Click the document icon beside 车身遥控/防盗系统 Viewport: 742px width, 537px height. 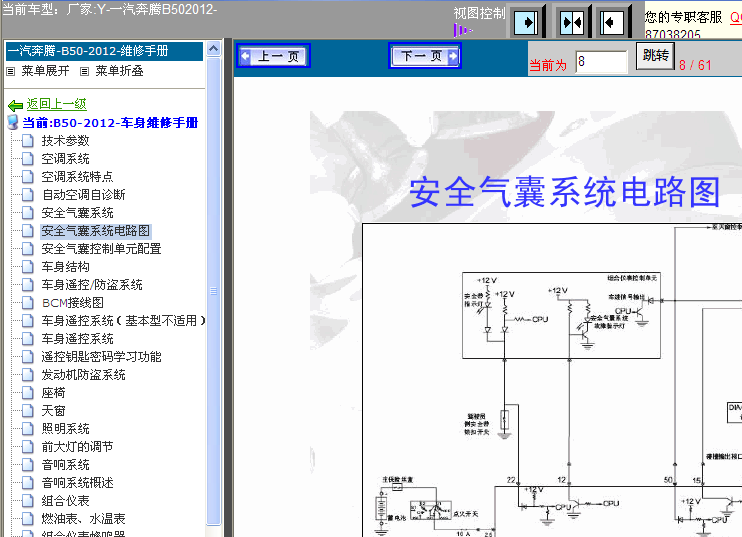coord(28,284)
